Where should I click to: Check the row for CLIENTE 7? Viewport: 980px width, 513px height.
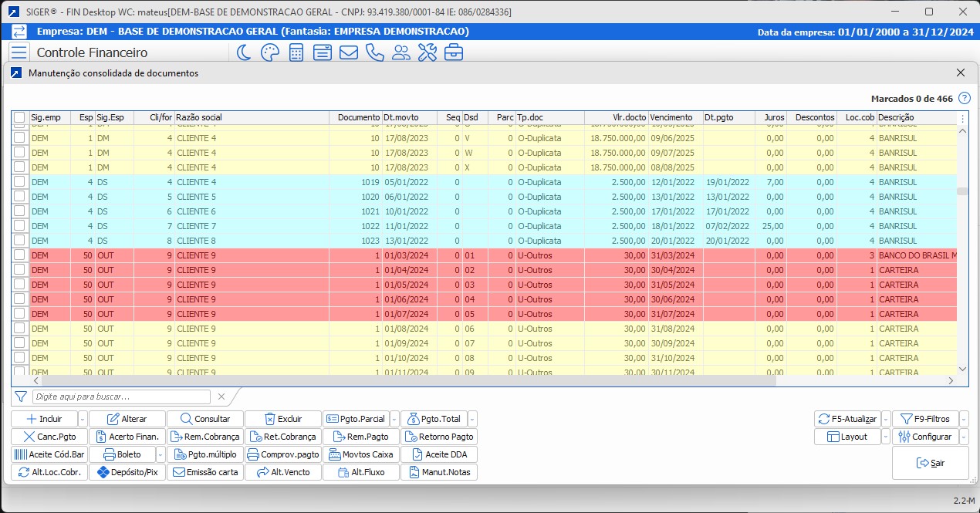point(19,226)
